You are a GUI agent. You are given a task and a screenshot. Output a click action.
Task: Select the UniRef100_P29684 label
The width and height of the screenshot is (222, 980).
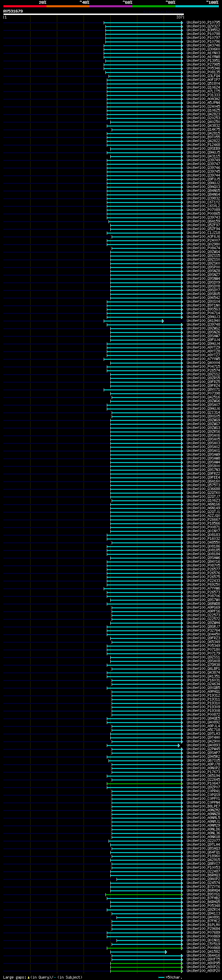[x=203, y=929]
